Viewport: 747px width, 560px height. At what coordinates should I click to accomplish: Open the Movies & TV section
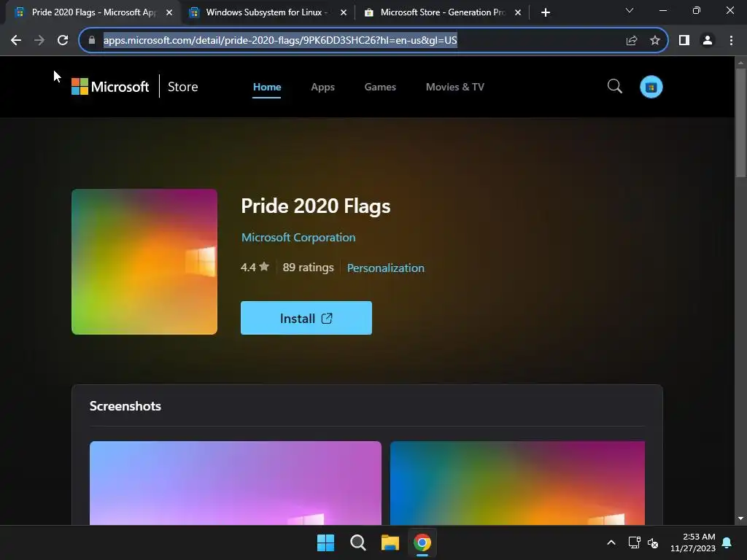click(x=455, y=87)
